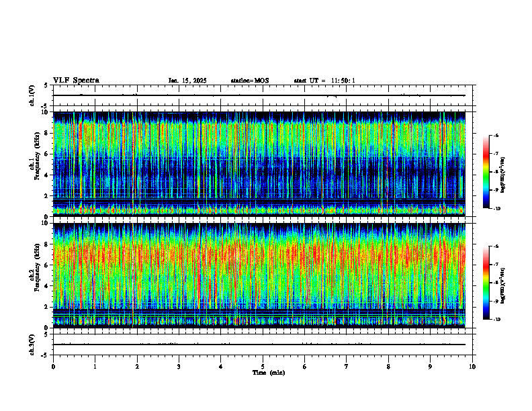Click the ch.2 spectrogram panel

point(259,275)
